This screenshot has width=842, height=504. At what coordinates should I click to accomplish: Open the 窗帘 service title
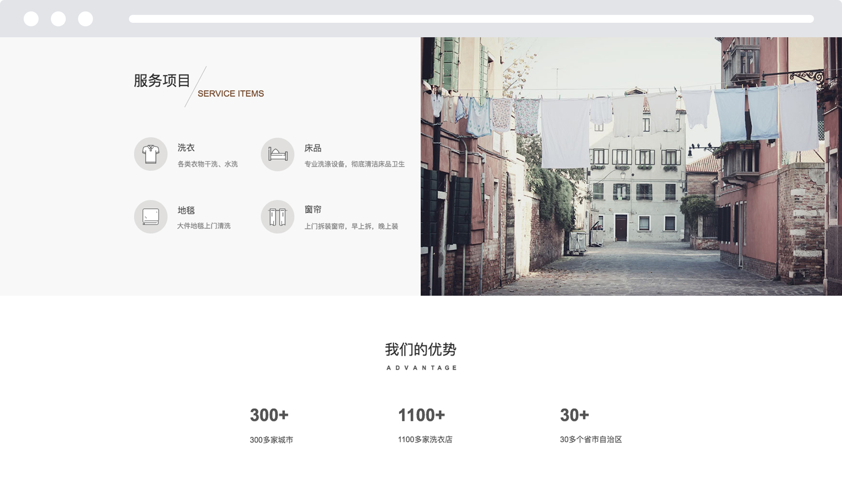click(313, 209)
